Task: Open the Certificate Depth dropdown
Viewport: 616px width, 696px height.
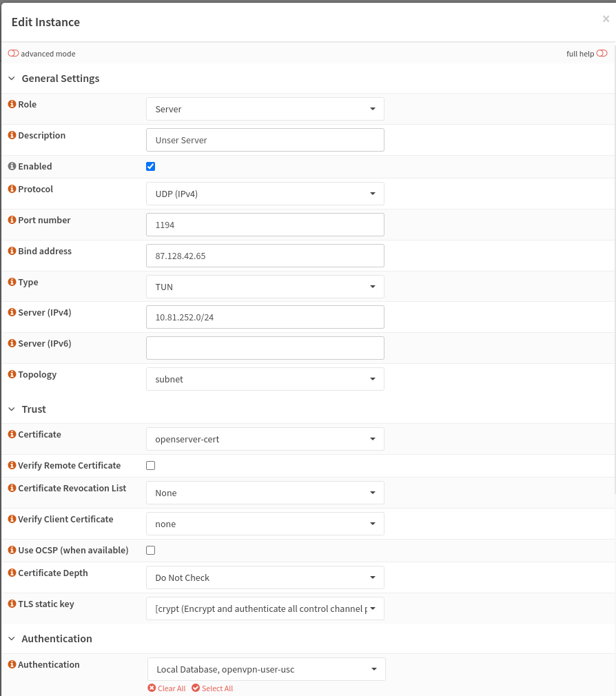Action: coord(265,577)
